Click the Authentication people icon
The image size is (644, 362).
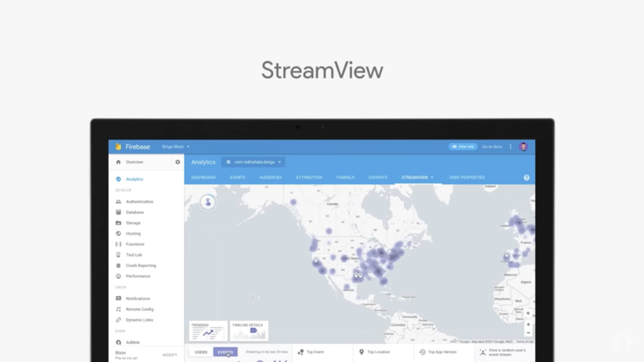[118, 202]
